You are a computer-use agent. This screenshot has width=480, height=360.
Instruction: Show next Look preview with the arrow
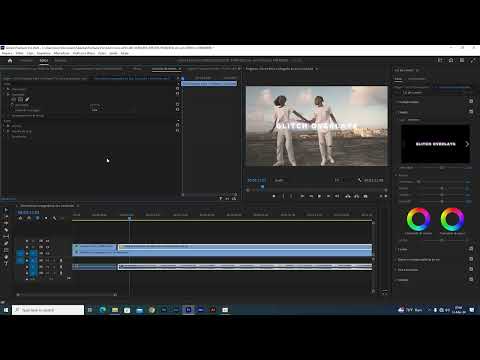pyautogui.click(x=467, y=144)
